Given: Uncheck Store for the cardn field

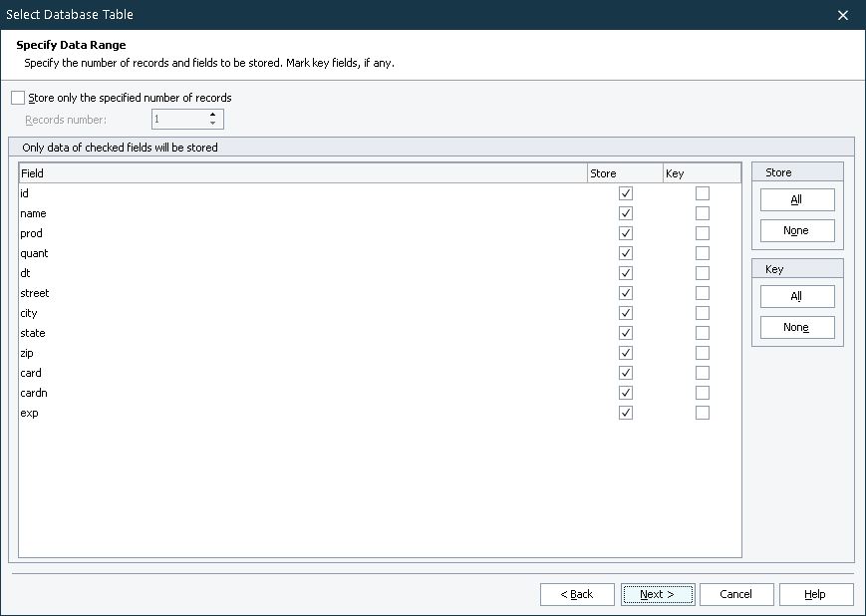Looking at the screenshot, I should pyautogui.click(x=626, y=393).
